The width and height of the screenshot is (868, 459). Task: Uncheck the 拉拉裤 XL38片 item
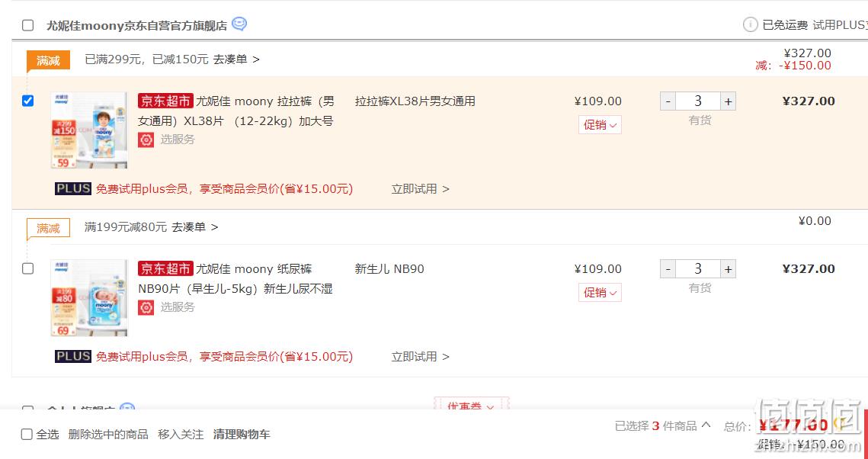pos(27,101)
